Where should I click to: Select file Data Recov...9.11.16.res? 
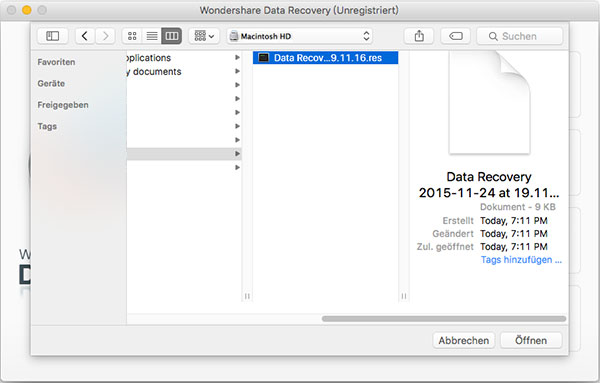pos(325,58)
